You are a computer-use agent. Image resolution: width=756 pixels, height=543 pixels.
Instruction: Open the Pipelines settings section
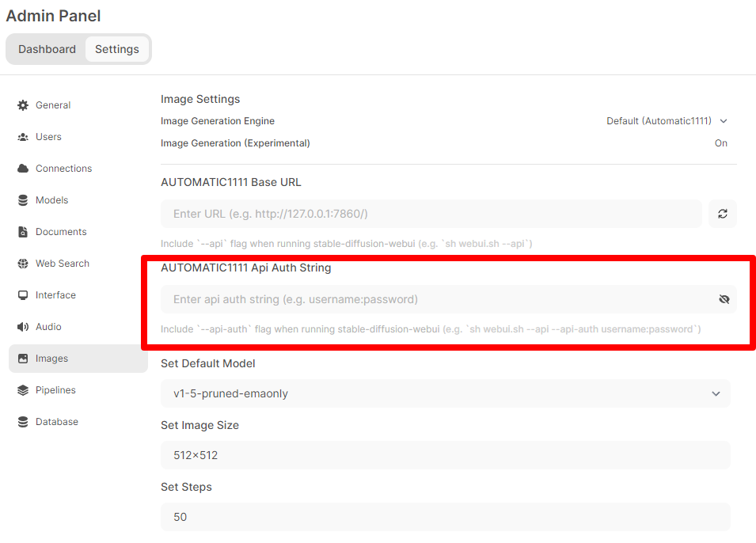(78, 390)
